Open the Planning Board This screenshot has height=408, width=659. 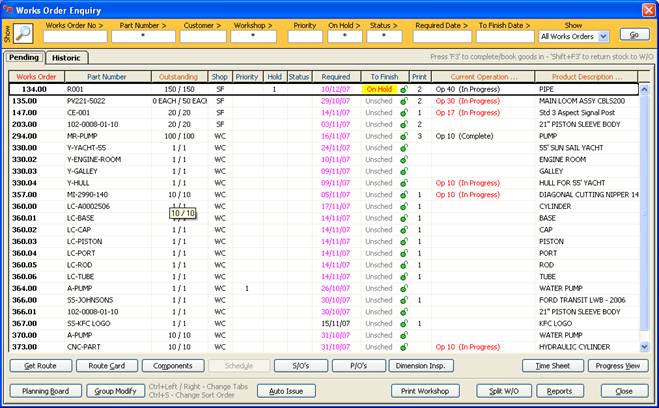click(45, 391)
